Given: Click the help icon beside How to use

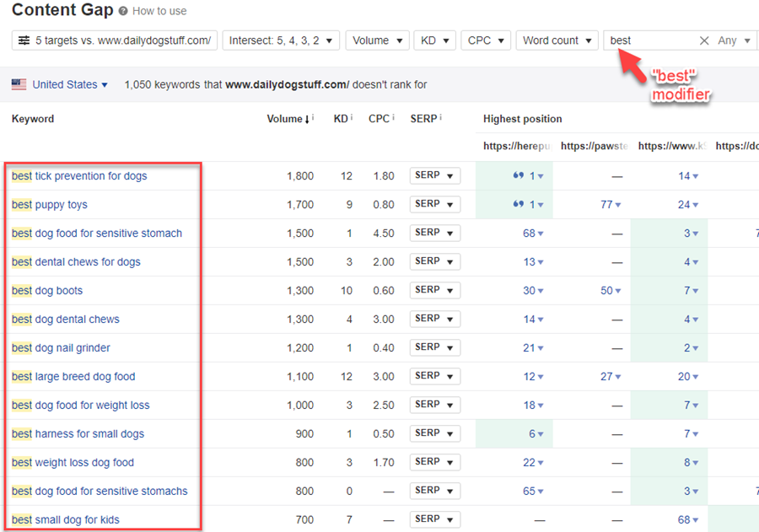Looking at the screenshot, I should (x=123, y=12).
